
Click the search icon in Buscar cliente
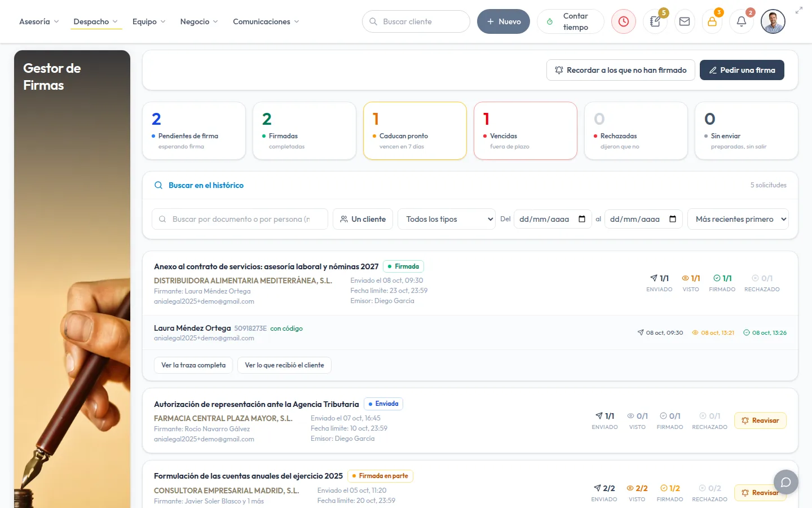373,21
